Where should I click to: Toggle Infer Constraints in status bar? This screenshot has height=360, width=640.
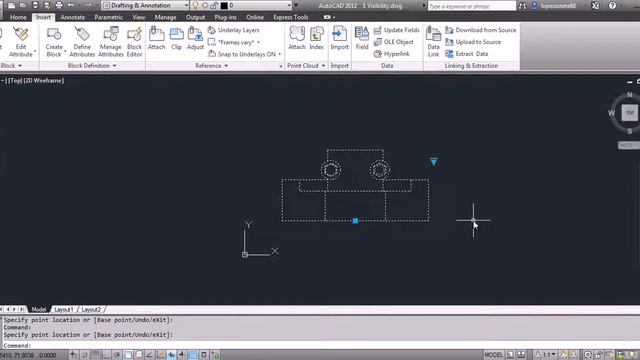73,355
